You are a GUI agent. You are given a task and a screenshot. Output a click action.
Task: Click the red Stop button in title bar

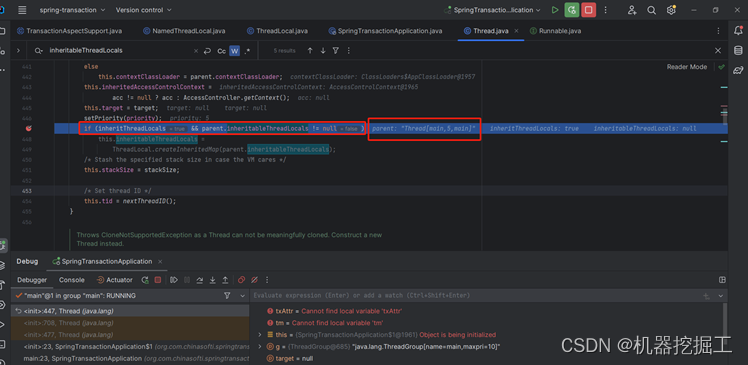[589, 10]
